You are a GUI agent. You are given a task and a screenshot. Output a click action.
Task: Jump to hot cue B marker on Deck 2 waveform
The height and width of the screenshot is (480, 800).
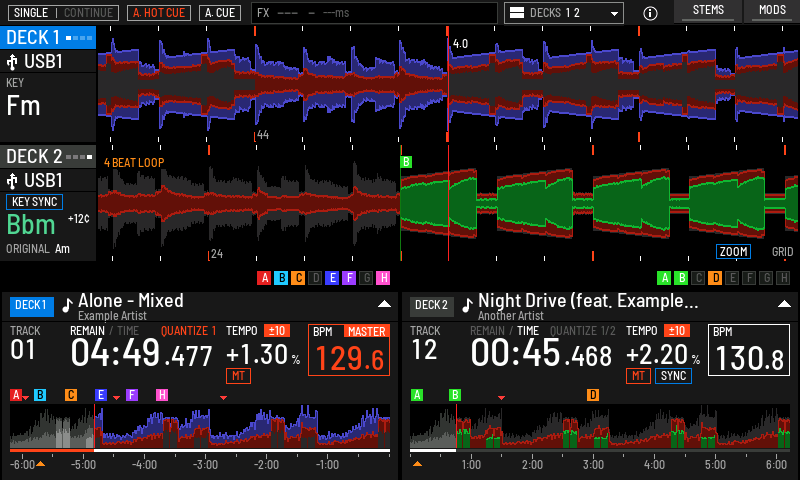(406, 162)
